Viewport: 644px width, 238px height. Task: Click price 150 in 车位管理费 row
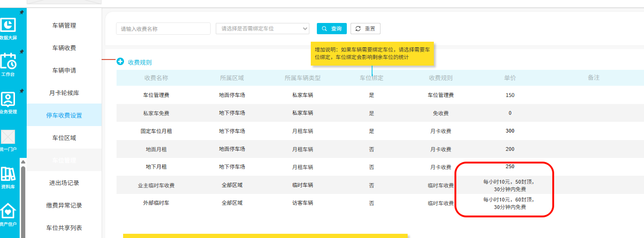(x=510, y=95)
